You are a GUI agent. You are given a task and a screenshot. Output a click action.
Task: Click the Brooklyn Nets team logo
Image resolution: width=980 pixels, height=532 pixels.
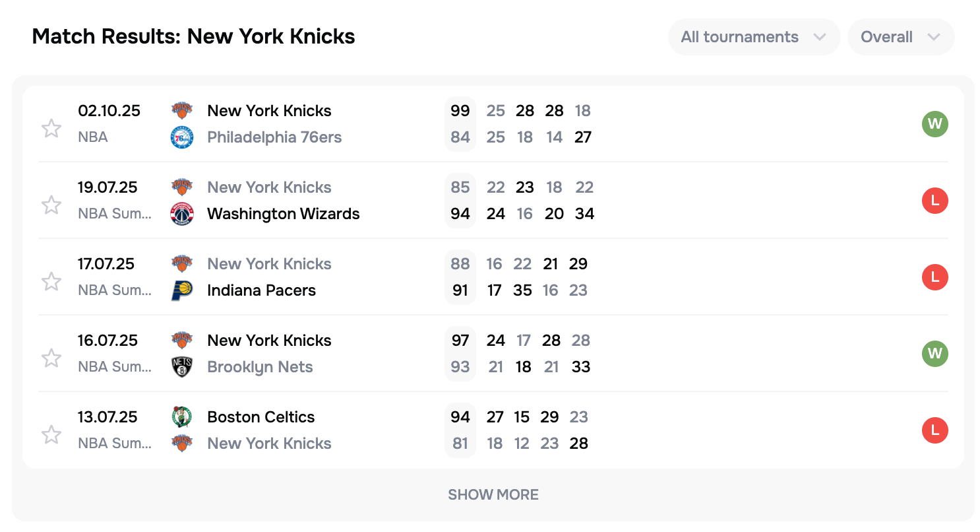pos(182,367)
